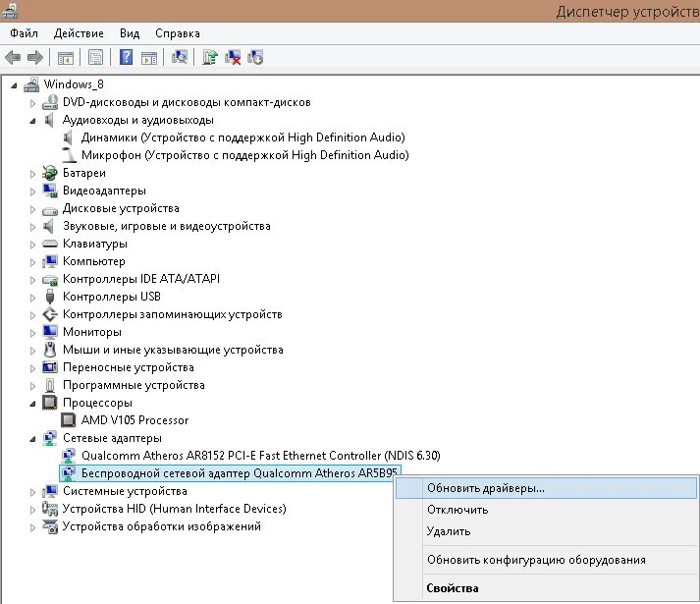The height and width of the screenshot is (604, 700).
Task: Expand the Видеоадаптеры category arrow
Action: click(x=32, y=192)
